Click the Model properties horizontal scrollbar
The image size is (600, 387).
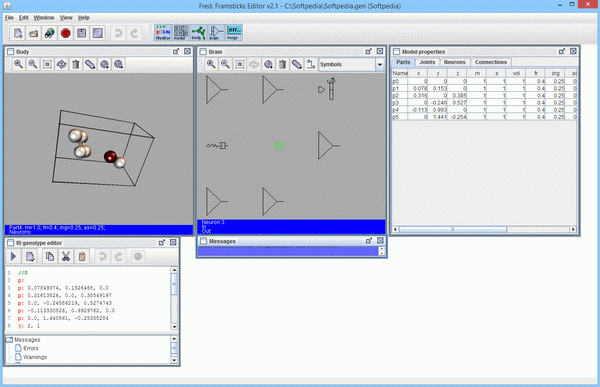coord(484,229)
